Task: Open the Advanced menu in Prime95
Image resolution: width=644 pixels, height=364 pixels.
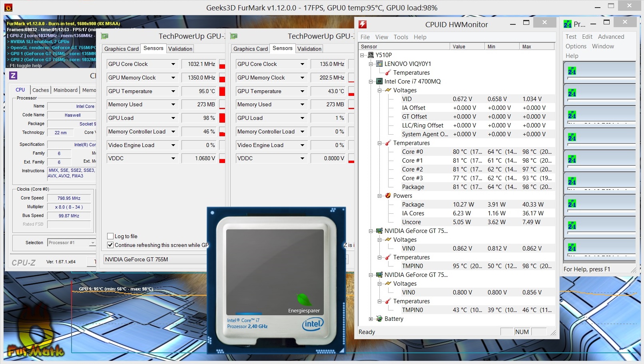Action: (x=611, y=37)
